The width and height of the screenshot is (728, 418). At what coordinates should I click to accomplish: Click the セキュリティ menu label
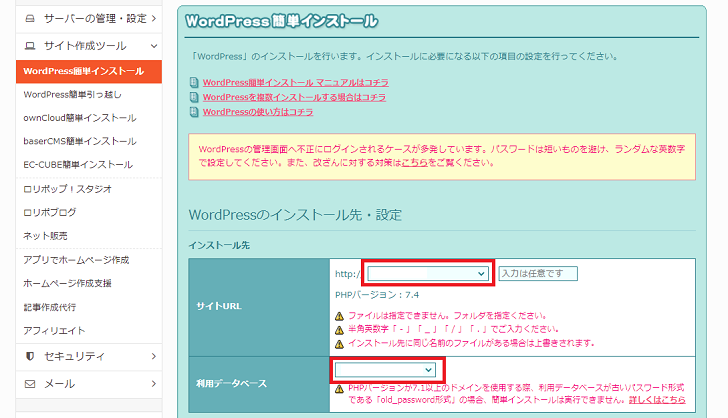tap(74, 356)
